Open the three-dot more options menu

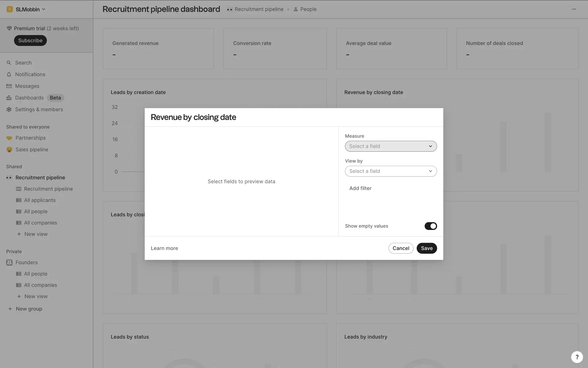click(574, 9)
